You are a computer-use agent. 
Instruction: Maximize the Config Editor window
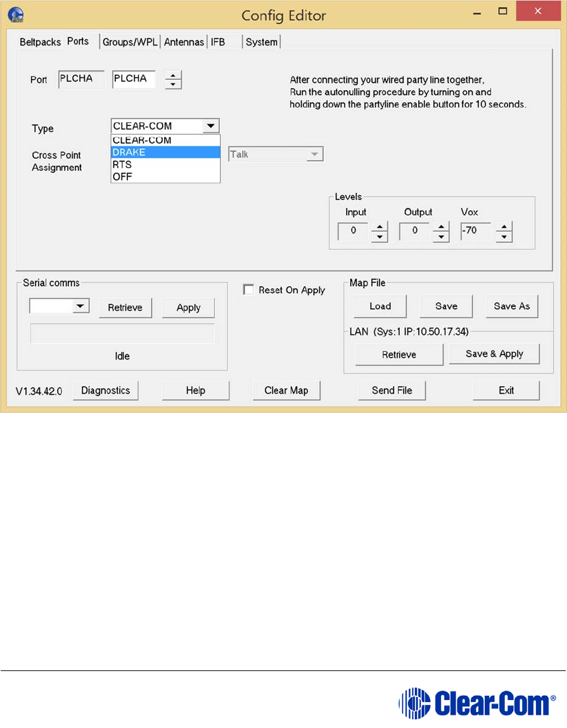503,11
